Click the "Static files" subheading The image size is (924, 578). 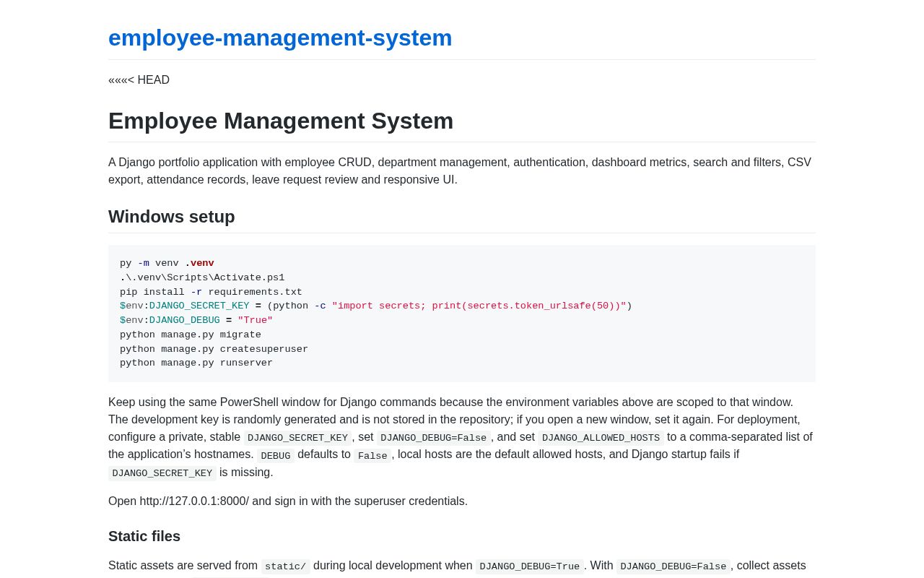[144, 536]
